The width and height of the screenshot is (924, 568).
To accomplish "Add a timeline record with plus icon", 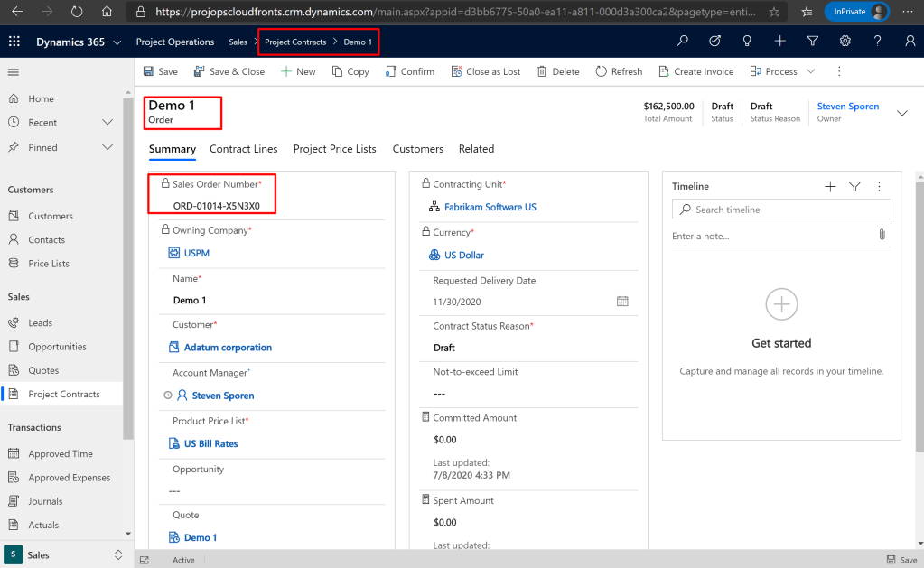I will tap(830, 186).
